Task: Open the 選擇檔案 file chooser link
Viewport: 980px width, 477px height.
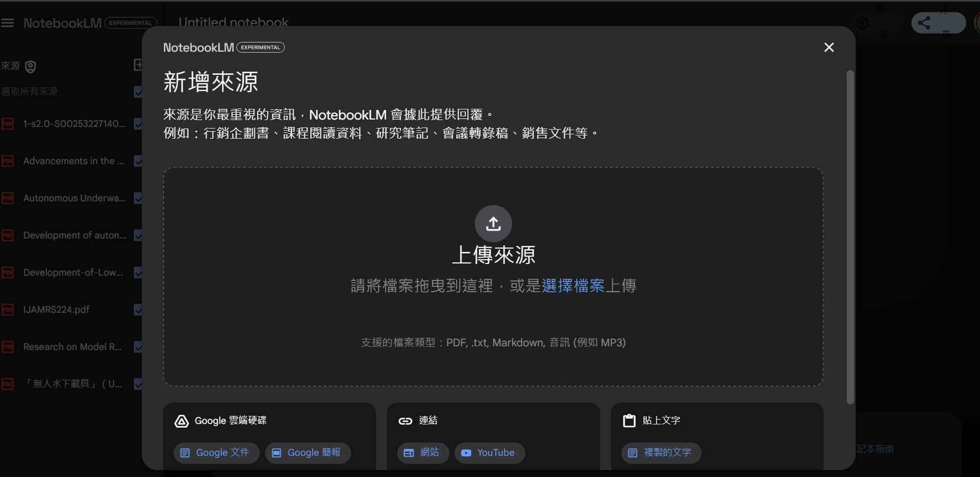Action: coord(573,286)
